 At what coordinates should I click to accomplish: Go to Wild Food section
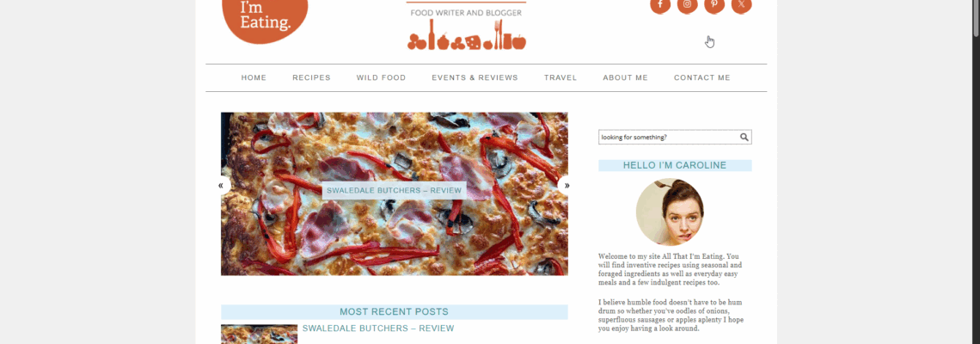click(381, 77)
